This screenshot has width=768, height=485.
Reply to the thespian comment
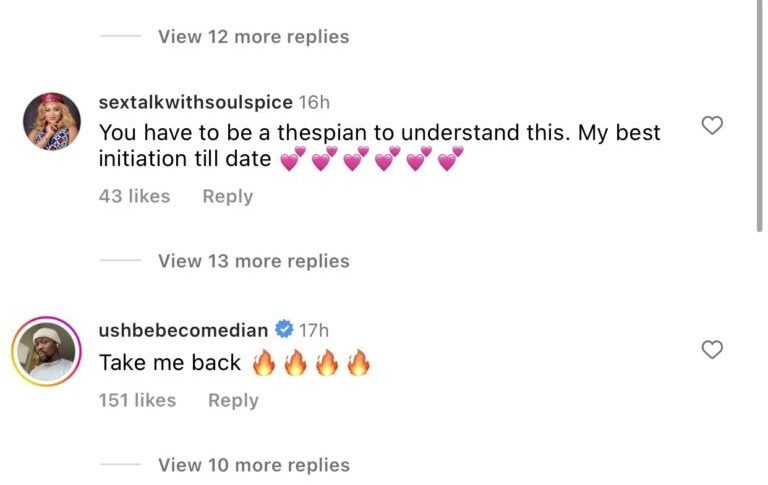click(227, 197)
